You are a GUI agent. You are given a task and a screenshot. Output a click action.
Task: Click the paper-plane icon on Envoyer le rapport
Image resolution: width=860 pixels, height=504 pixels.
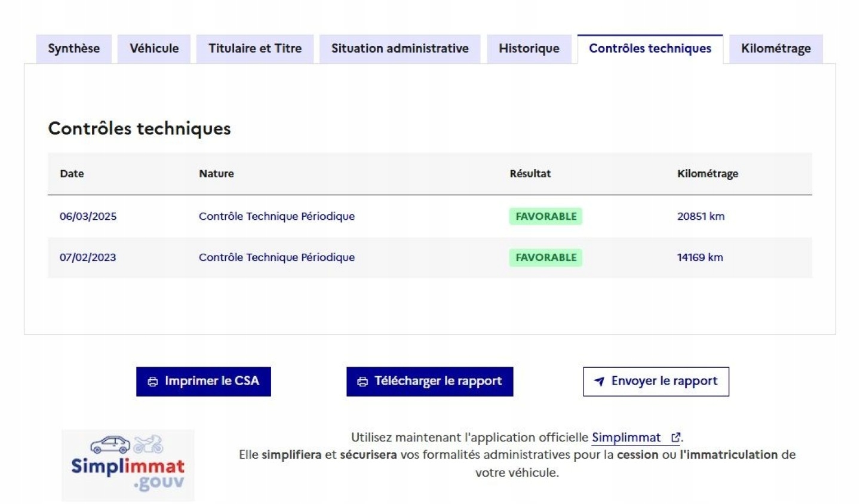[x=599, y=381]
